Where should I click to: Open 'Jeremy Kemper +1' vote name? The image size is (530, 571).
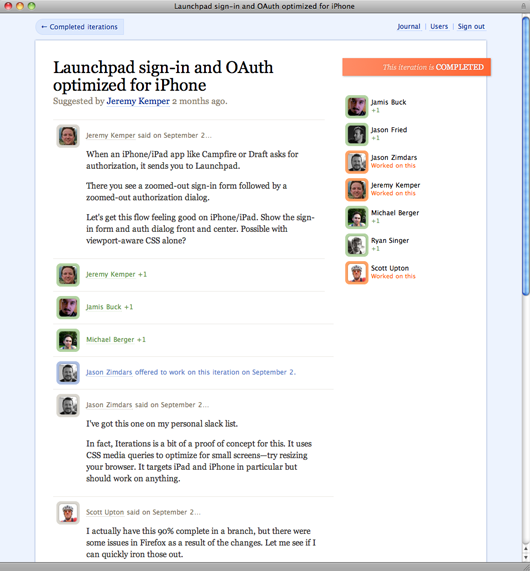(x=111, y=275)
